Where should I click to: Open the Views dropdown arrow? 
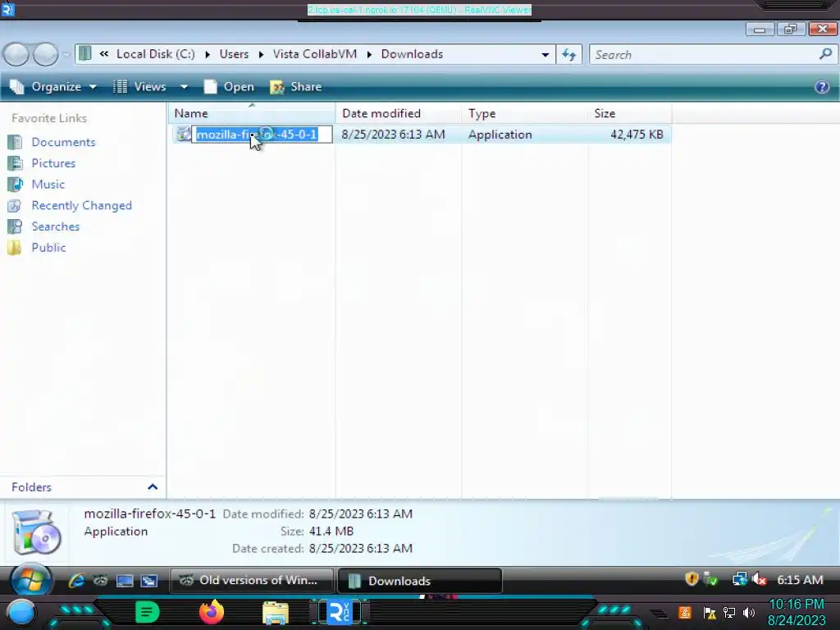click(x=184, y=87)
